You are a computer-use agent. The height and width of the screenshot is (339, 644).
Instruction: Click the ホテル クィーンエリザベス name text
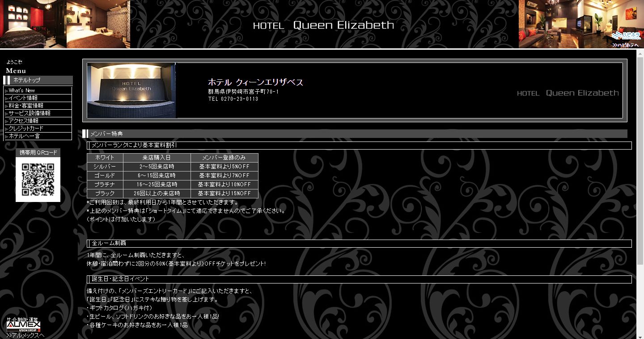(x=255, y=82)
